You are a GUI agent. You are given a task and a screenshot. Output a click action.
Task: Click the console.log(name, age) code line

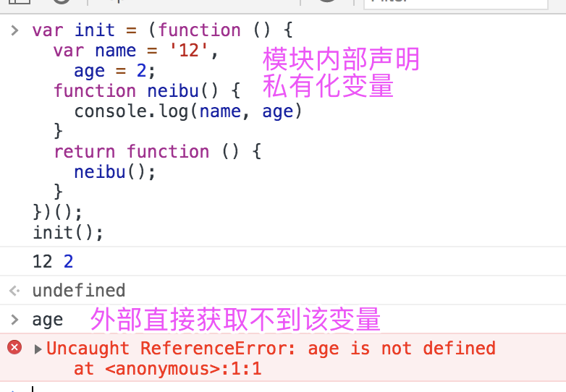point(187,111)
